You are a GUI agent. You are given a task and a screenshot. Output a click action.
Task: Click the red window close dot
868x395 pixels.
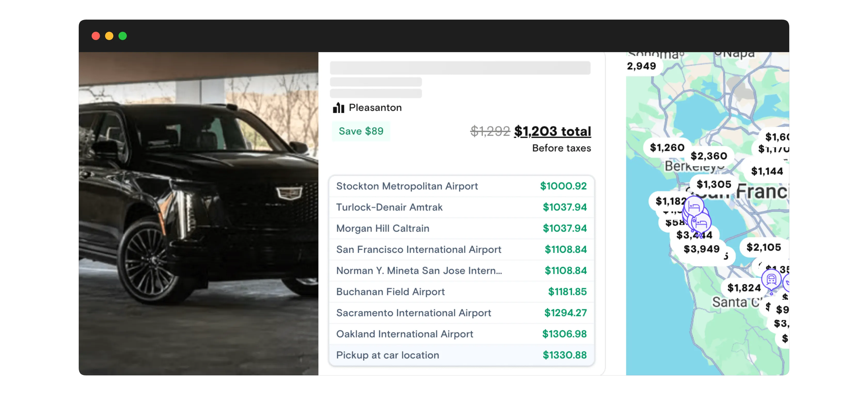pos(96,36)
